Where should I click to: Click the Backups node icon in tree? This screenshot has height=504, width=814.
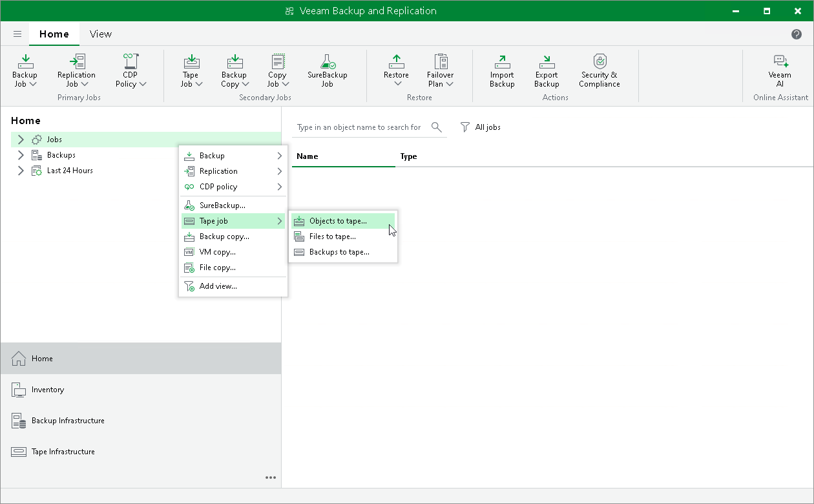pos(37,155)
